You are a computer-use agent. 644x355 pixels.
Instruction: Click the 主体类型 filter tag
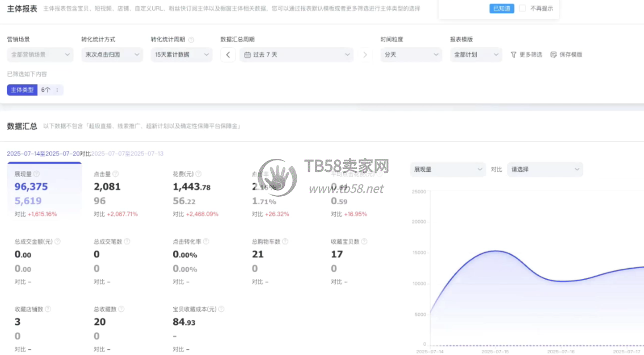pos(22,90)
